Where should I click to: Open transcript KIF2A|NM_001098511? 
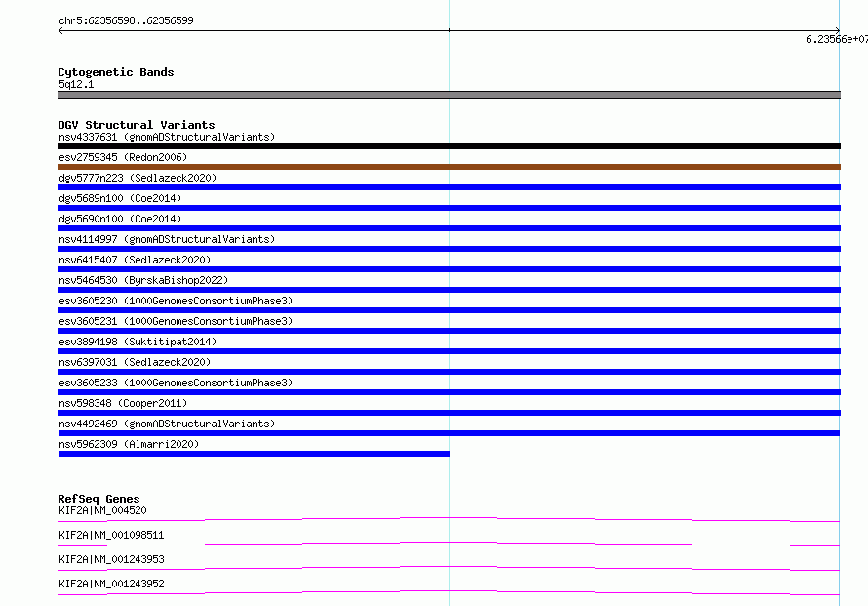click(111, 535)
